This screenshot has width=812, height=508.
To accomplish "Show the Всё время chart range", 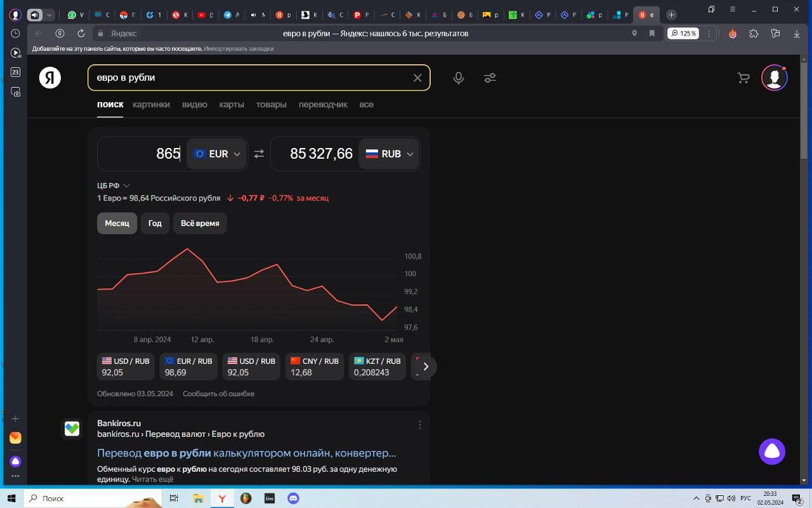I will [x=200, y=223].
